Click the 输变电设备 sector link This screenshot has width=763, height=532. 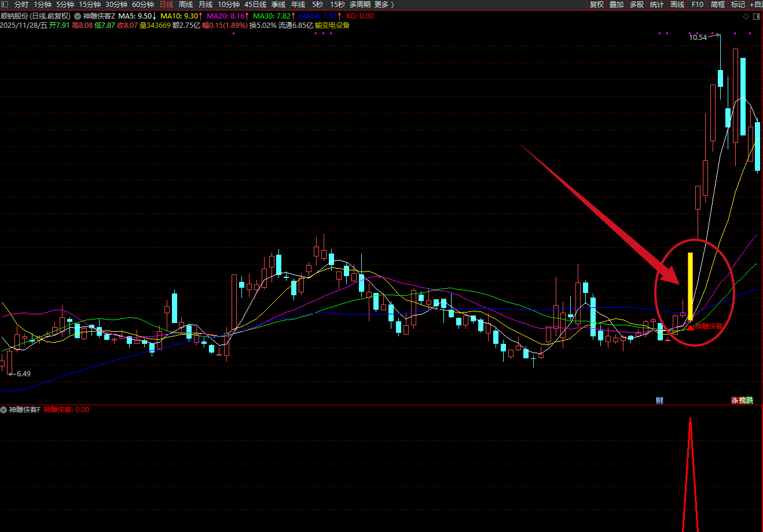(x=332, y=25)
